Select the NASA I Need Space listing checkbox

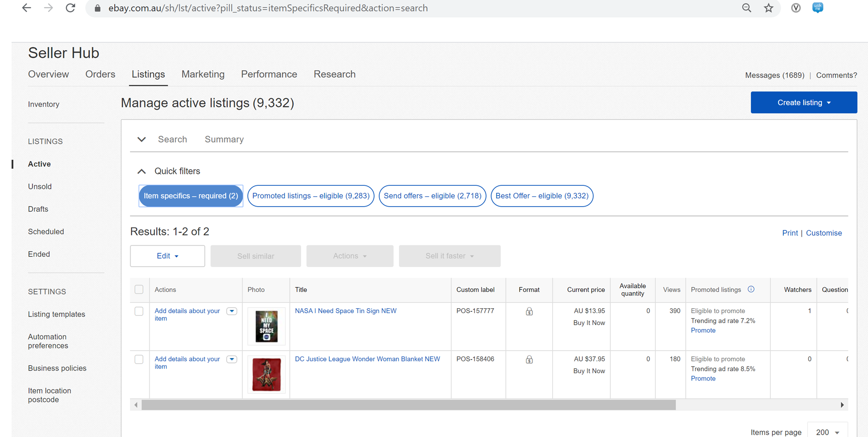[x=139, y=311]
